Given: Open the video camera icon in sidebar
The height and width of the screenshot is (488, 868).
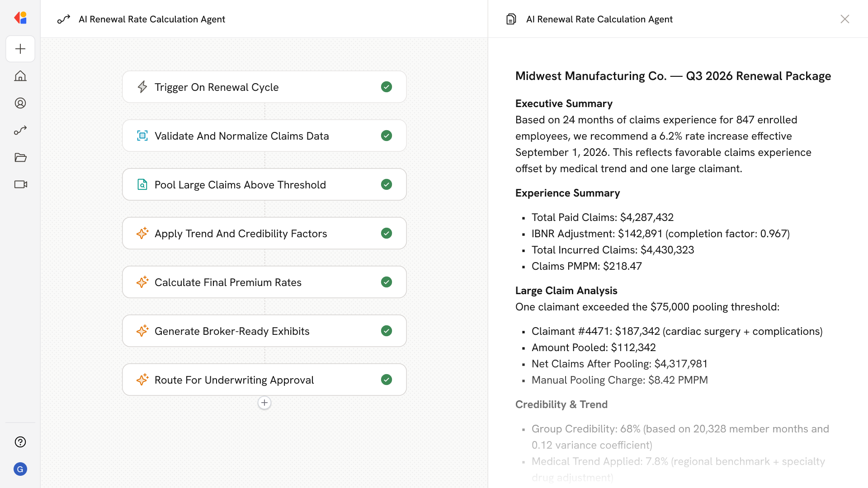Looking at the screenshot, I should click(20, 184).
